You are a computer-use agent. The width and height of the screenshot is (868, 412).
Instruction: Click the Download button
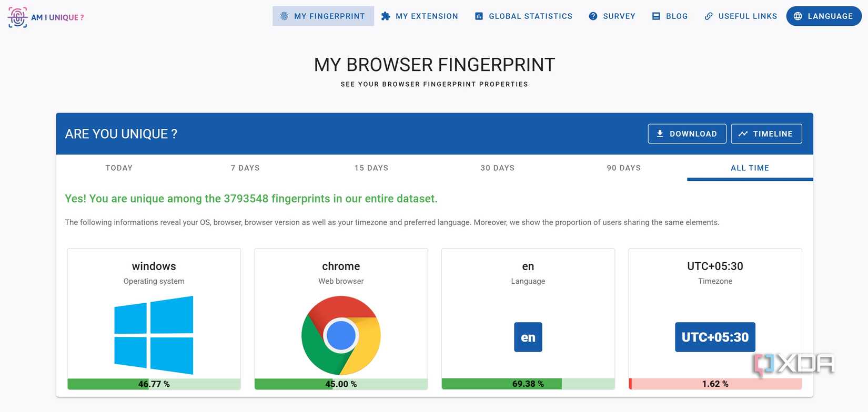pos(687,133)
